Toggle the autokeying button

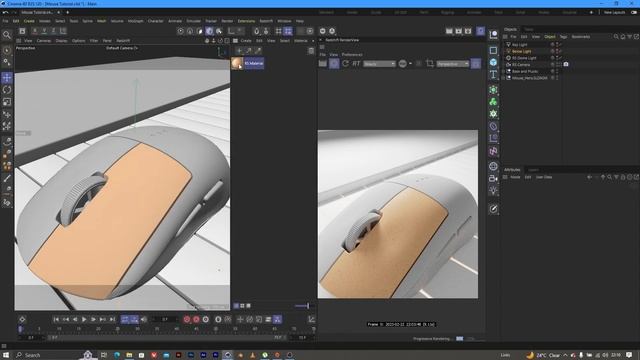tap(196, 320)
